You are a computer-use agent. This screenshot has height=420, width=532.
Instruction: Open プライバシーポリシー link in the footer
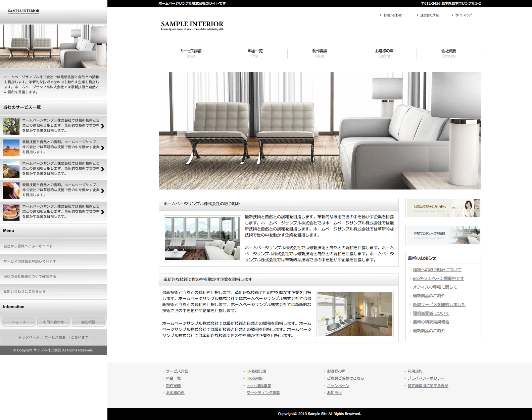click(426, 378)
